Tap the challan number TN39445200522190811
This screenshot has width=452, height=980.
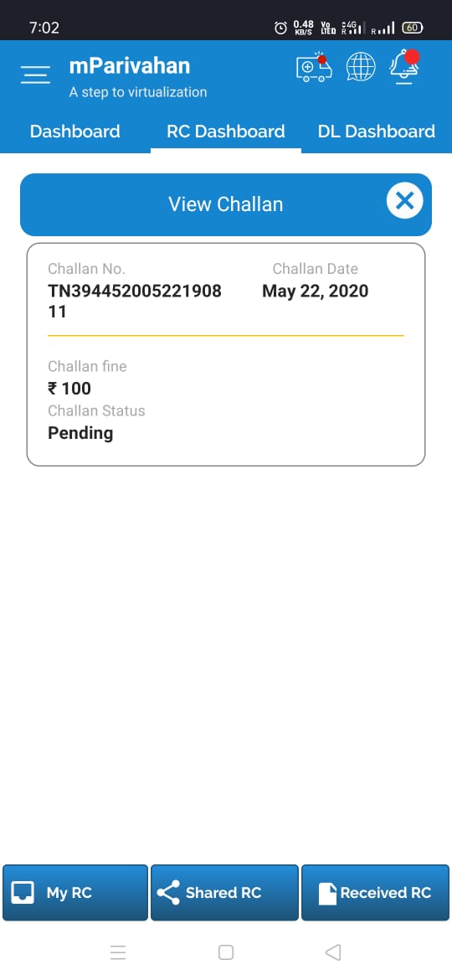coord(135,301)
